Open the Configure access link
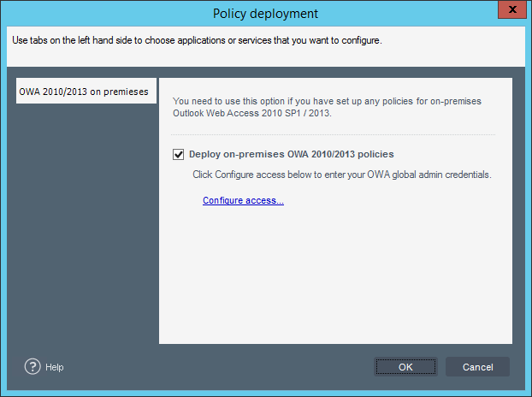The width and height of the screenshot is (532, 397). pyautogui.click(x=243, y=200)
